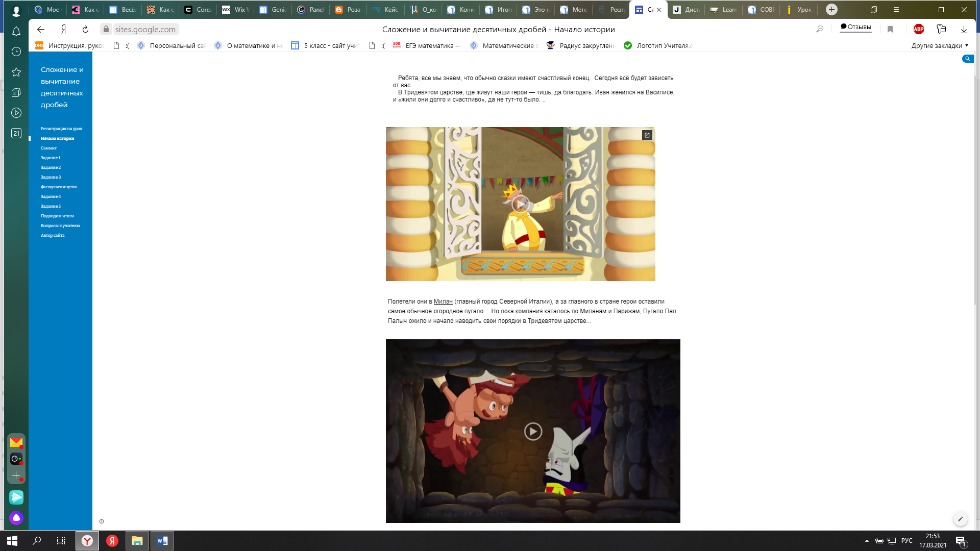Click the blue site search icon
This screenshot has width=980, height=551.
(x=967, y=59)
